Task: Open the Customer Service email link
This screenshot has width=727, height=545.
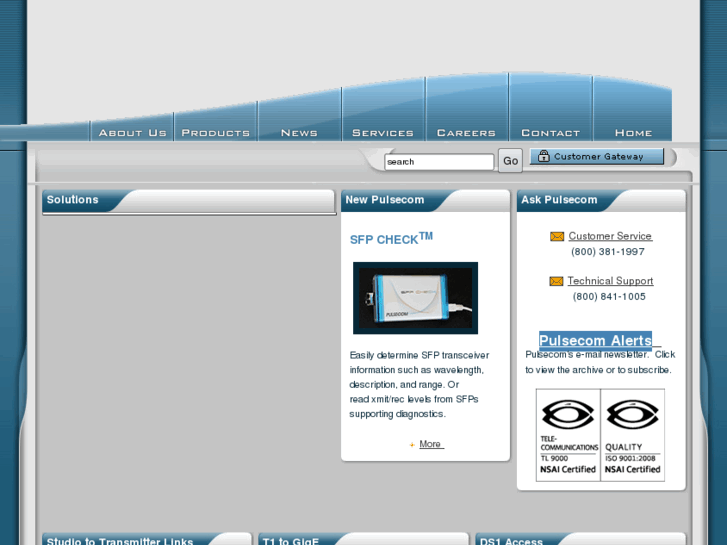Action: click(610, 236)
